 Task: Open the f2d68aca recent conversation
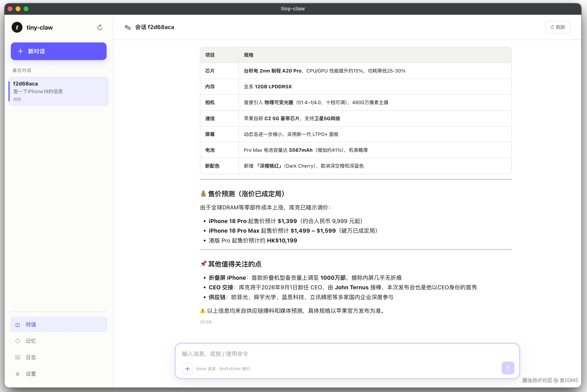[x=58, y=91]
